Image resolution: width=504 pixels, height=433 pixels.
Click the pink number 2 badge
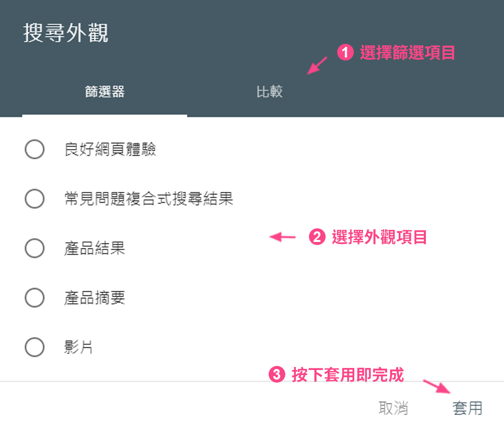(317, 237)
